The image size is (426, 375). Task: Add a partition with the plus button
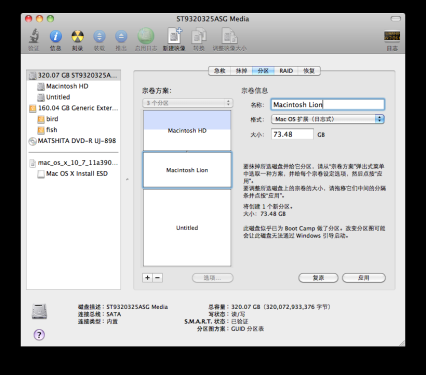(147, 278)
